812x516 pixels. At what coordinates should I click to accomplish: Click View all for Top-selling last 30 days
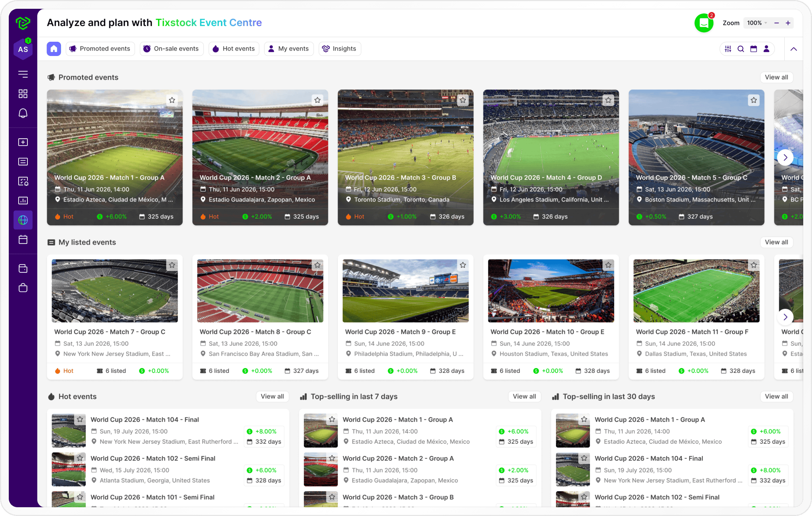777,396
